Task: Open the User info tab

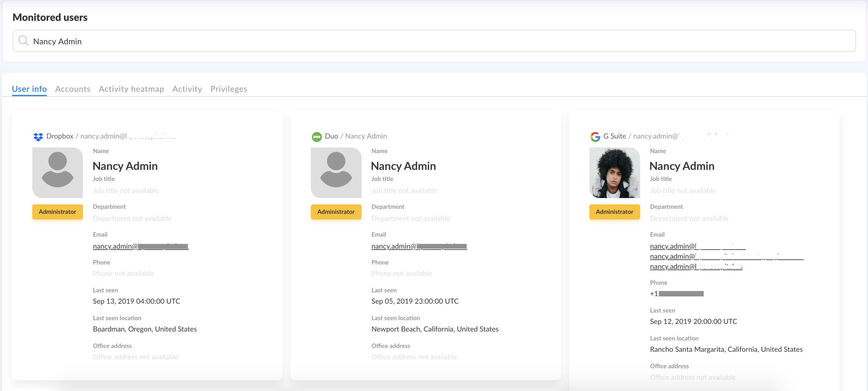Action: tap(29, 89)
